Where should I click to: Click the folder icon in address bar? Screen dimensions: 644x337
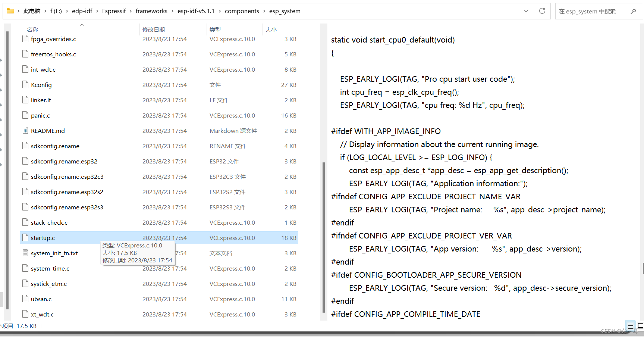pyautogui.click(x=10, y=11)
